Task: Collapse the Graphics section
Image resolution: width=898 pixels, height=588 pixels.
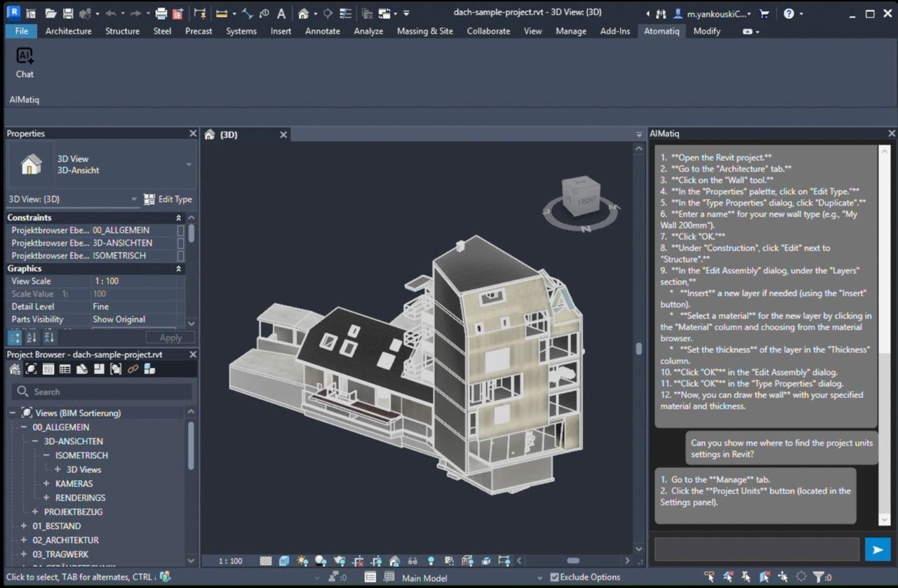Action: click(178, 268)
